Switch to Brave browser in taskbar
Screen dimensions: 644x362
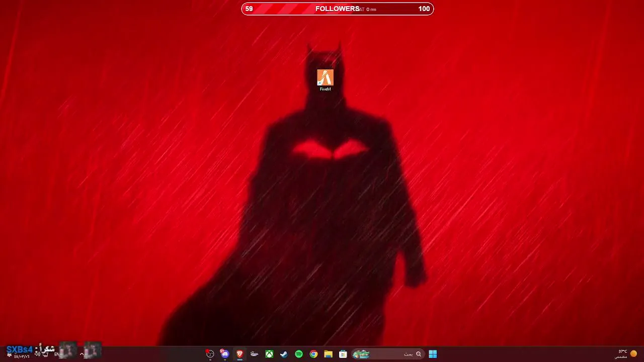tap(239, 354)
